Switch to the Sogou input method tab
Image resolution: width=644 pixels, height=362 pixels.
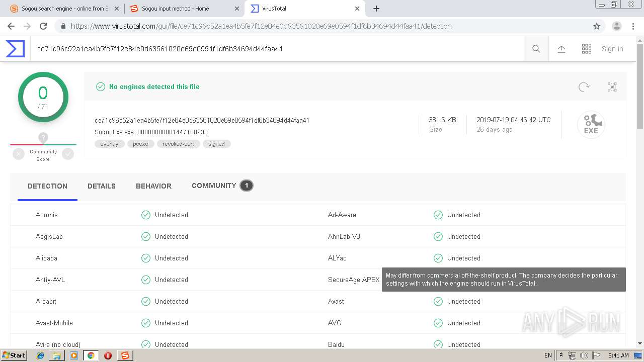point(184,9)
